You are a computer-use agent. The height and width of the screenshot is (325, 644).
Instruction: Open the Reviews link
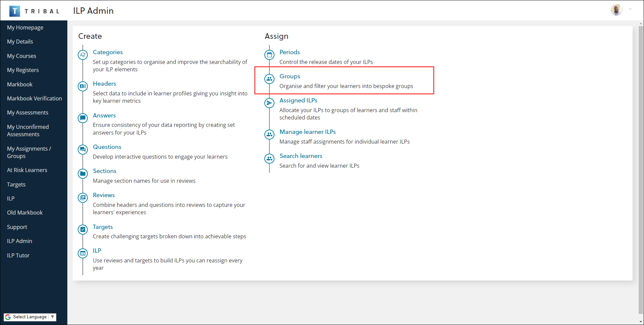tap(104, 195)
